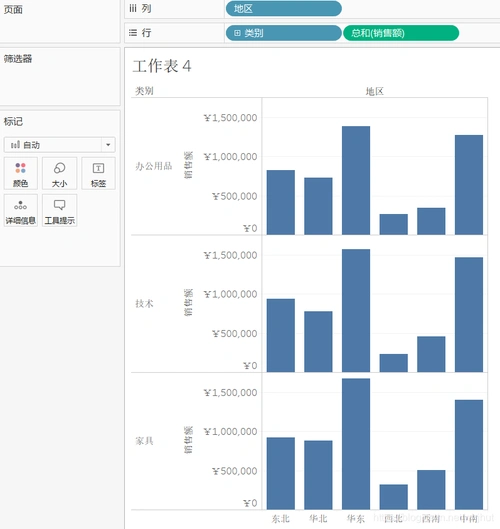Open the Size marks card button
The width and height of the screenshot is (500, 529).
(x=59, y=173)
